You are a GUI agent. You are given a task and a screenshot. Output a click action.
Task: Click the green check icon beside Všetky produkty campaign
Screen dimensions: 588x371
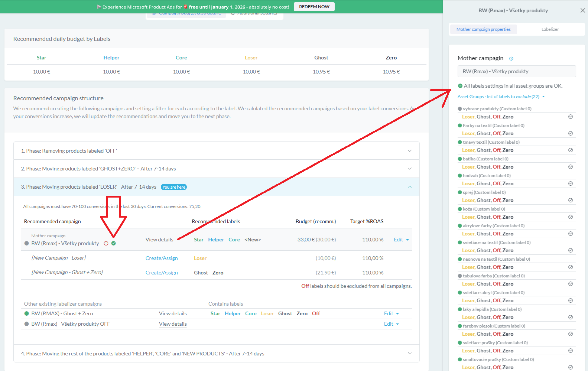[x=114, y=244]
